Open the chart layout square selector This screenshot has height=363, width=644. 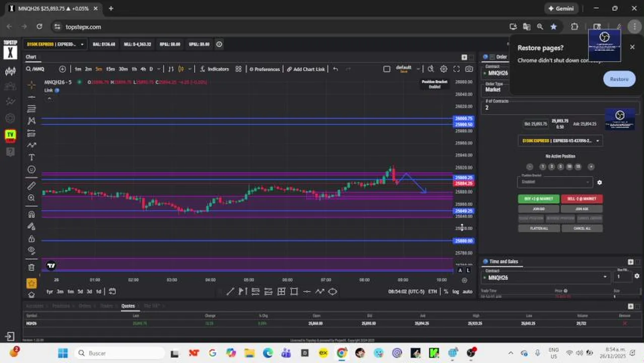click(x=387, y=69)
